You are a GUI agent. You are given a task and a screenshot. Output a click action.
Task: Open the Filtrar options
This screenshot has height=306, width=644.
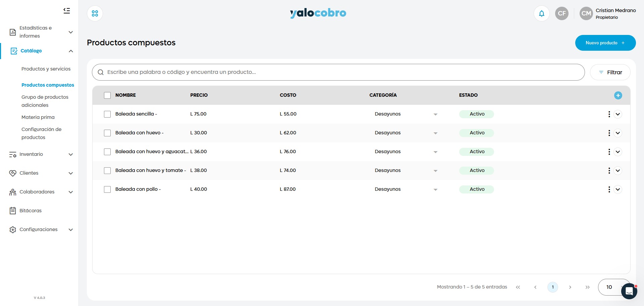610,73
